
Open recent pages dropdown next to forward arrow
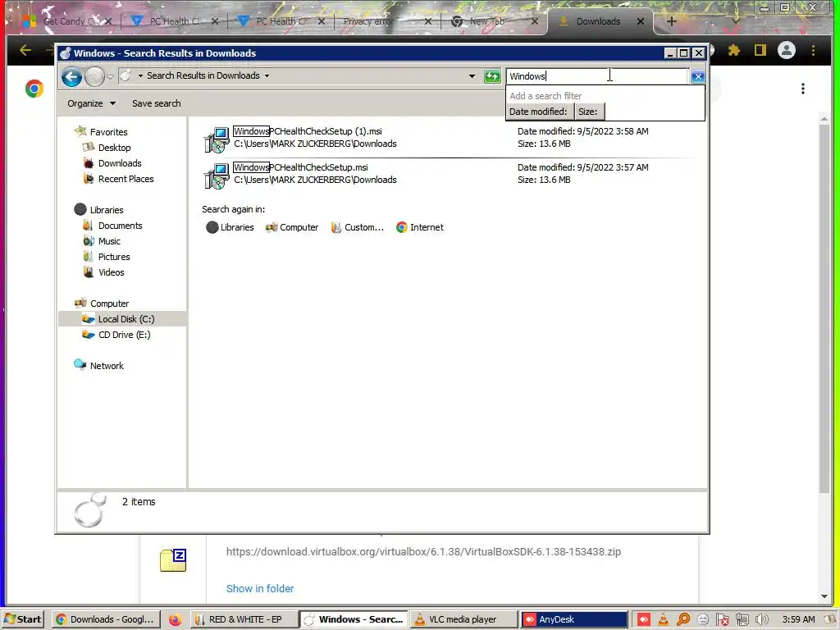coord(111,76)
